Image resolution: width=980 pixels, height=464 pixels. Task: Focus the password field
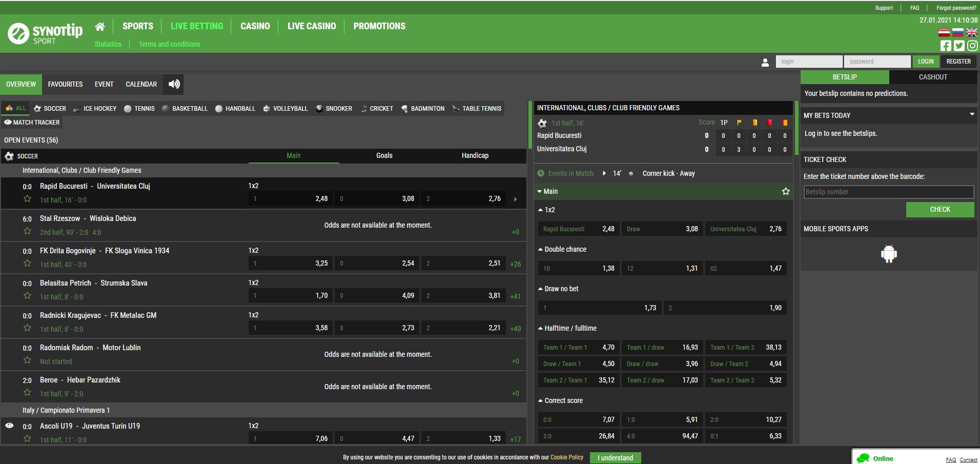point(877,62)
